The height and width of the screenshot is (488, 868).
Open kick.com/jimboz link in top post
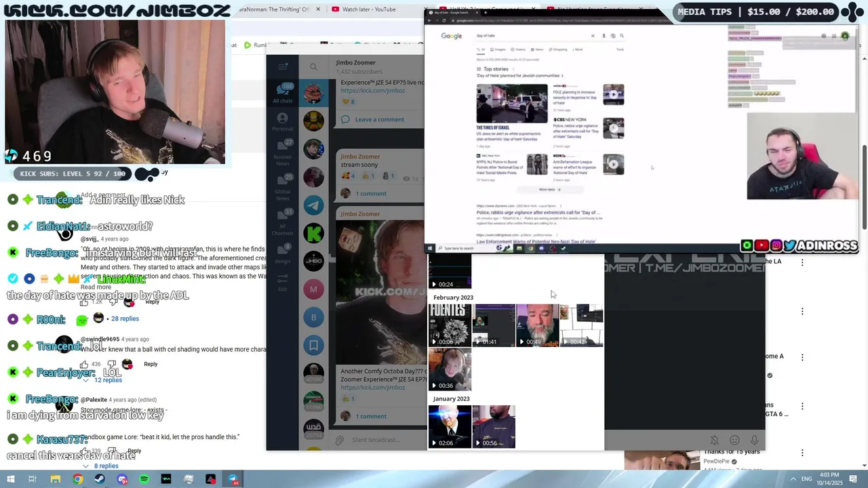373,90
